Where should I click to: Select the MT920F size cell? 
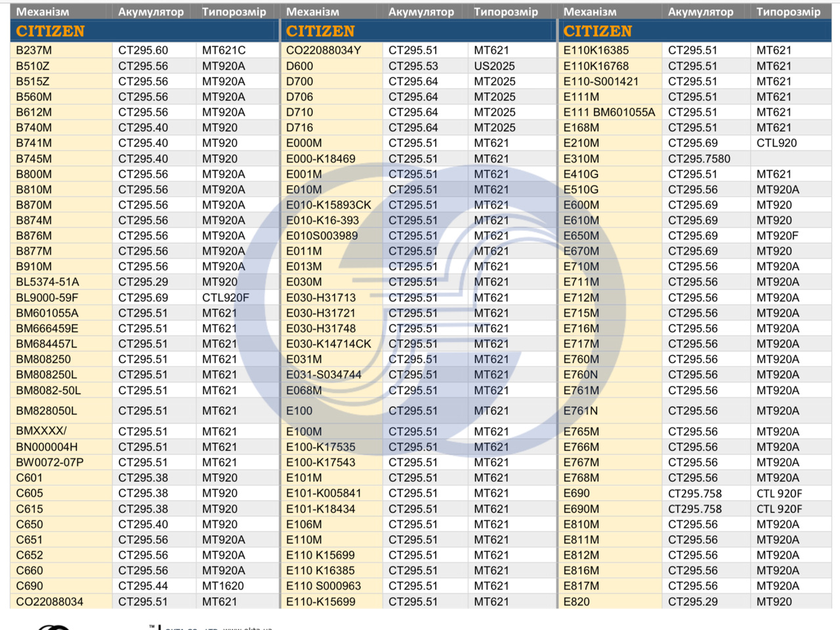click(778, 236)
